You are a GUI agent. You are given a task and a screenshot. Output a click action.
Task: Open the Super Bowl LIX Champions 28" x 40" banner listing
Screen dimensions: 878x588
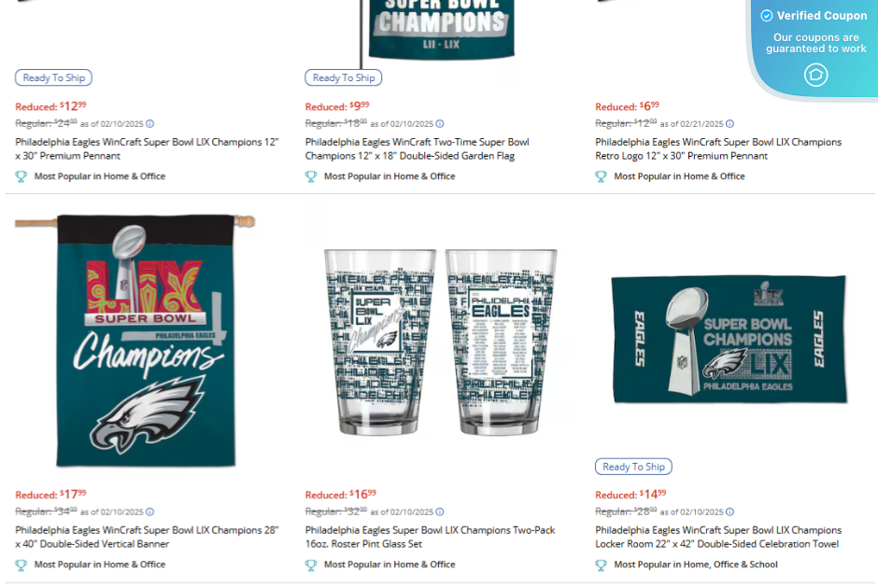click(x=146, y=534)
